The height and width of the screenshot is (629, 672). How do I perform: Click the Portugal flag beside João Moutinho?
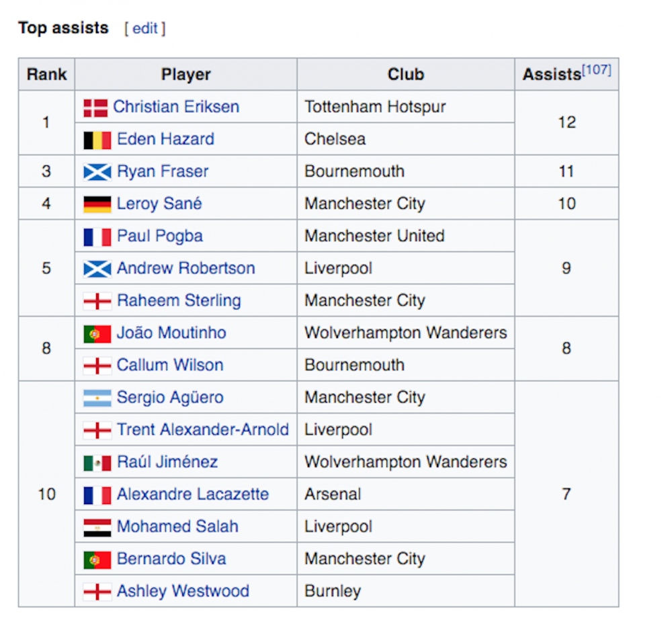click(97, 334)
